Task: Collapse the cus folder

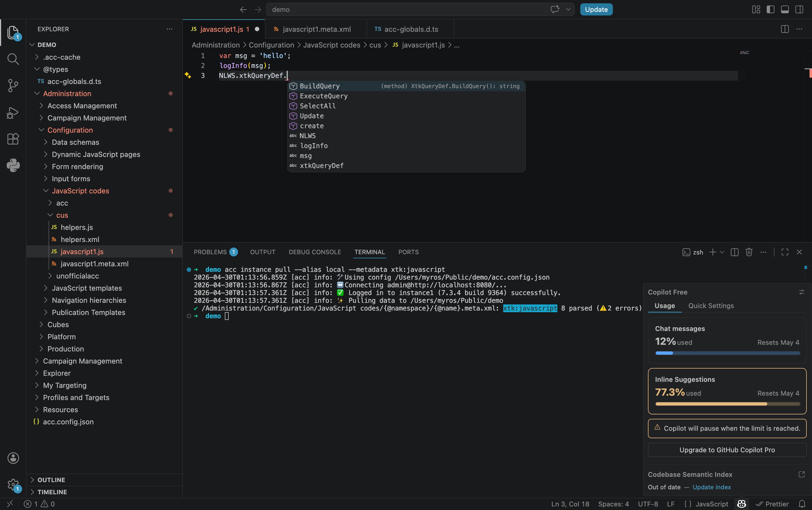Action: [x=50, y=215]
